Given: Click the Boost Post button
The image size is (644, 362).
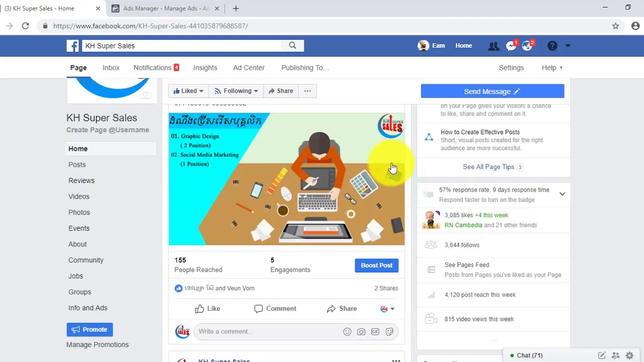Looking at the screenshot, I should (x=376, y=265).
